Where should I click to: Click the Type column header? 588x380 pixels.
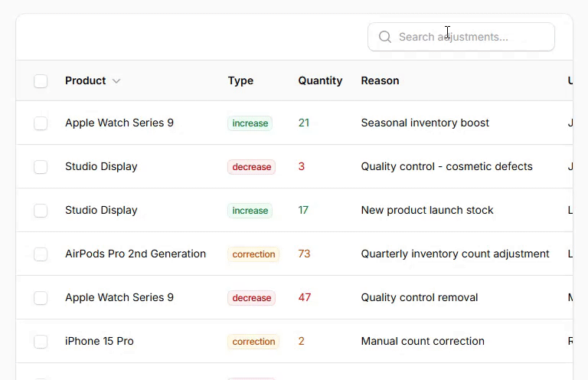(240, 80)
